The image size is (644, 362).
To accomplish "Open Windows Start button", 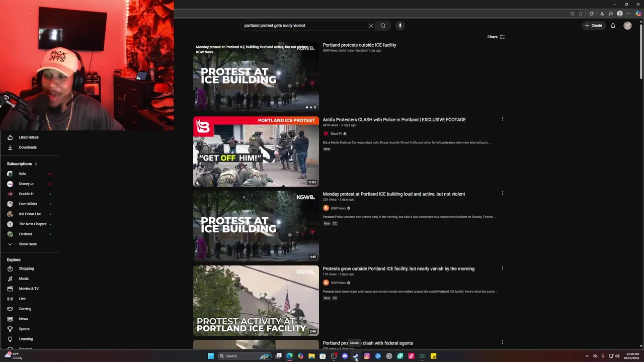I will click(x=211, y=356).
